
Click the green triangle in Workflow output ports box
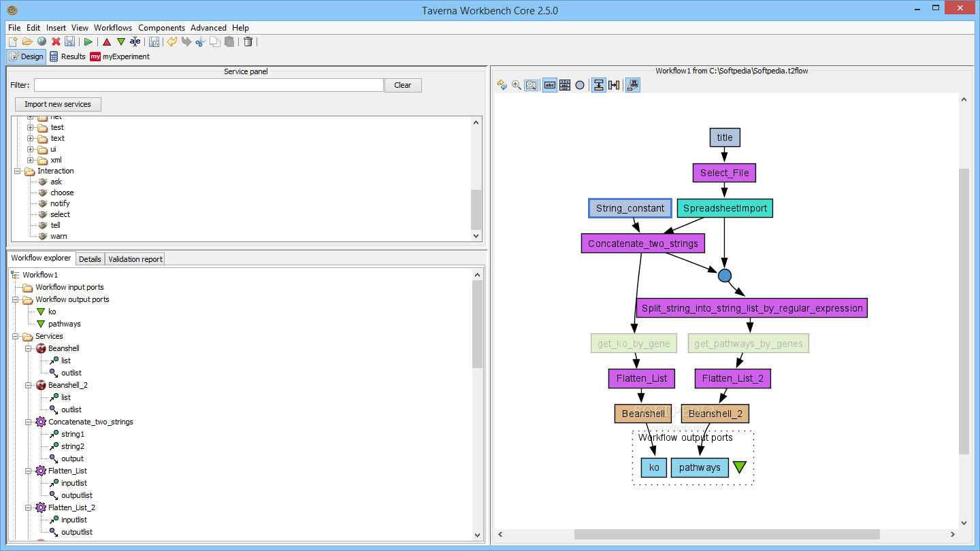pos(740,467)
